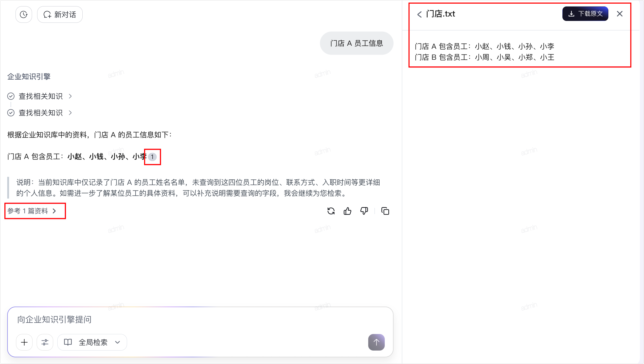Focus the 向企业知识引擎提问 input box

click(x=200, y=320)
